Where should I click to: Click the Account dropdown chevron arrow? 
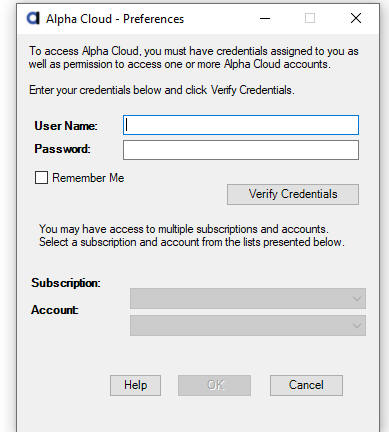point(357,326)
